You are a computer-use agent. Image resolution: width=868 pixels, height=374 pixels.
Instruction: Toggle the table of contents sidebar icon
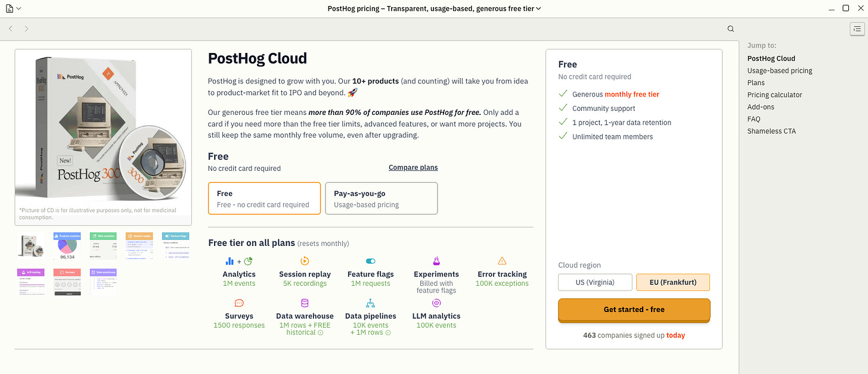(x=857, y=29)
